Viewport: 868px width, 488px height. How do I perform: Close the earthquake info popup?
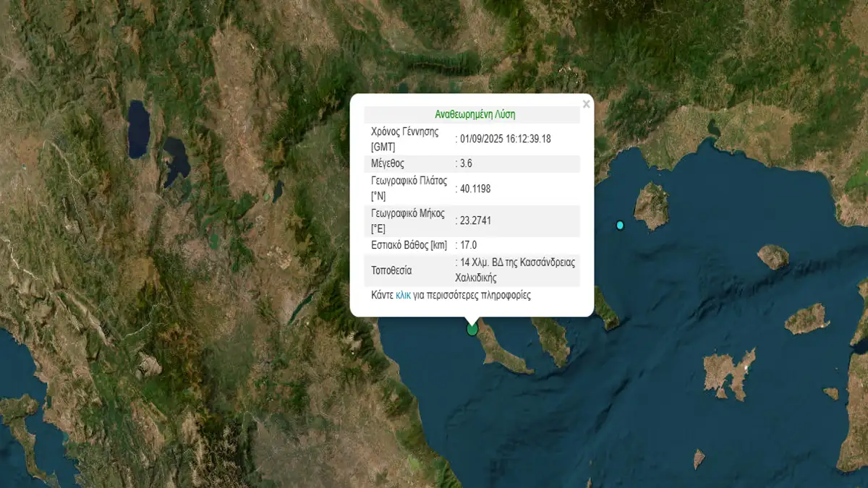click(586, 105)
